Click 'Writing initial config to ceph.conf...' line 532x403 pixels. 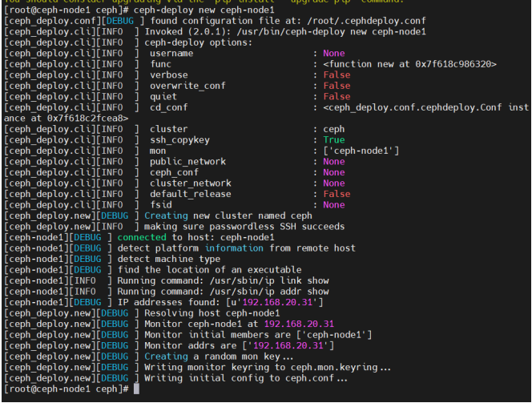[x=246, y=379]
